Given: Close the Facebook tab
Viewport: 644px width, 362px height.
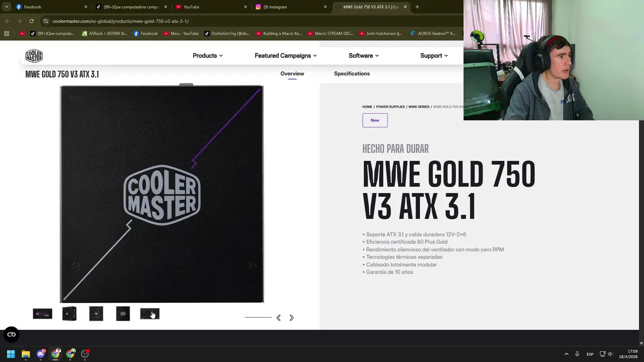Looking at the screenshot, I should click(x=86, y=7).
